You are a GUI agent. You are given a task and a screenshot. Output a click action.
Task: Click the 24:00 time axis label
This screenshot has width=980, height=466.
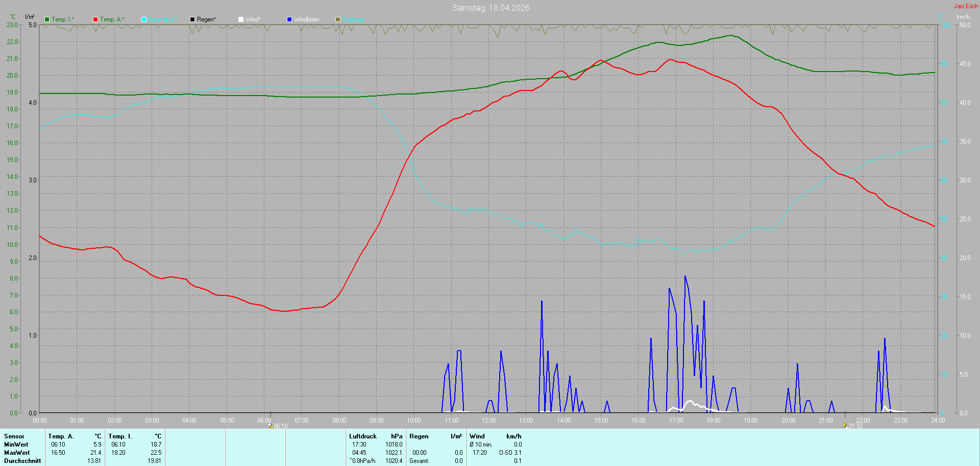pyautogui.click(x=938, y=421)
